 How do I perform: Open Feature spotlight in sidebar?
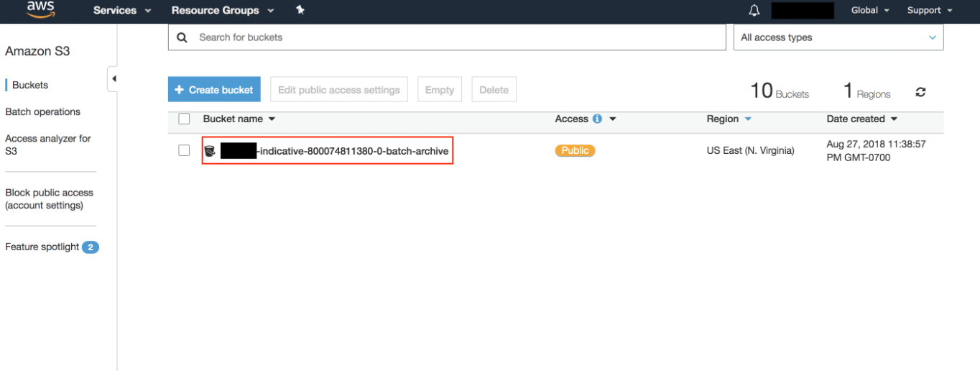(42, 247)
